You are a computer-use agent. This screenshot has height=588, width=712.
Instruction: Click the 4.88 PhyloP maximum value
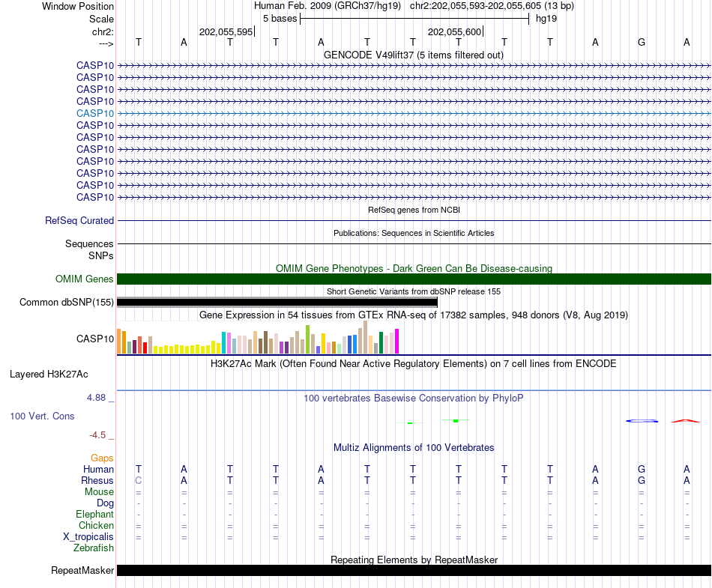96,398
